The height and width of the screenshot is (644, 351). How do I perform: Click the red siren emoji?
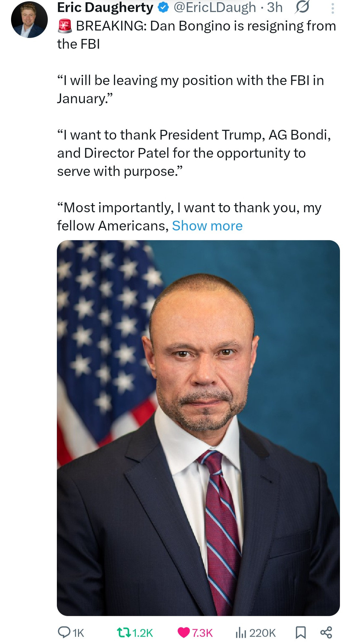click(x=65, y=26)
